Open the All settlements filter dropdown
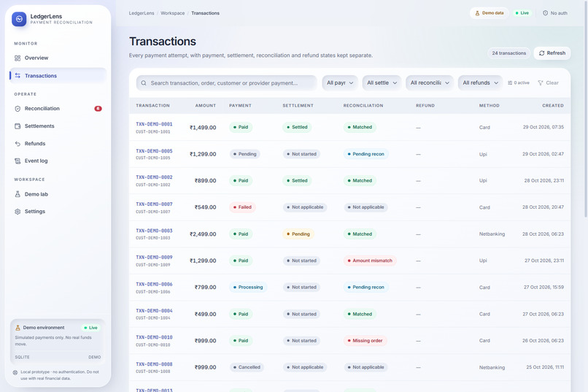 coord(382,83)
